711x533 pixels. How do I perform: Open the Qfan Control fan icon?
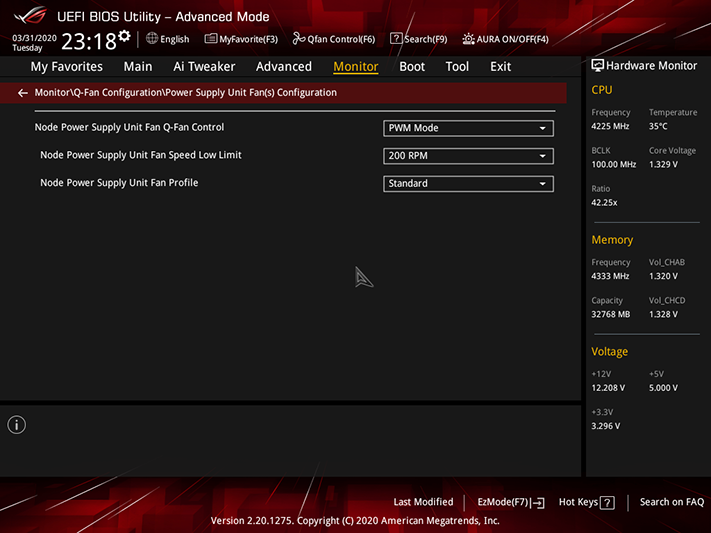point(298,39)
